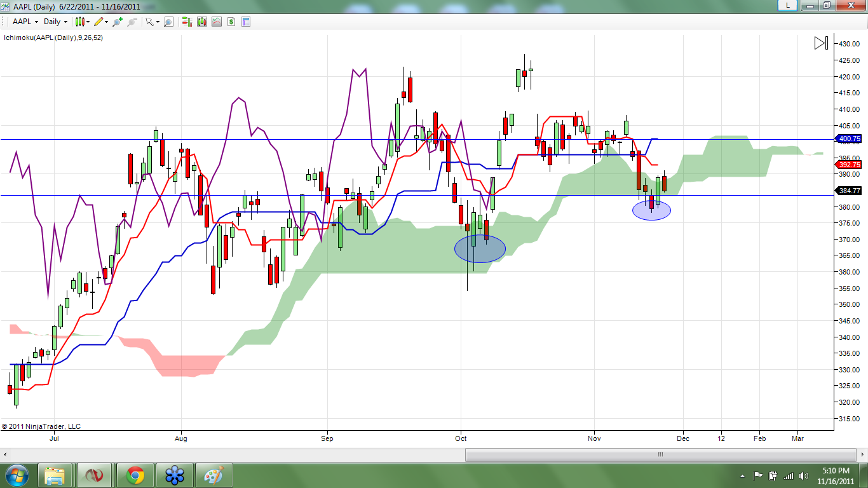This screenshot has width=868, height=488.
Task: Open the Daily interval dropdown
Action: coord(55,21)
